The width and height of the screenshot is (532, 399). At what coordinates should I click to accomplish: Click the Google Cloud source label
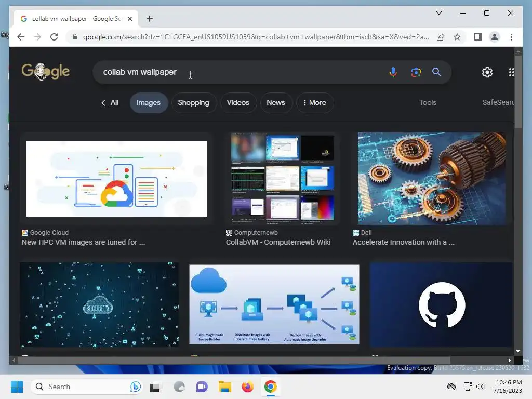49,233
